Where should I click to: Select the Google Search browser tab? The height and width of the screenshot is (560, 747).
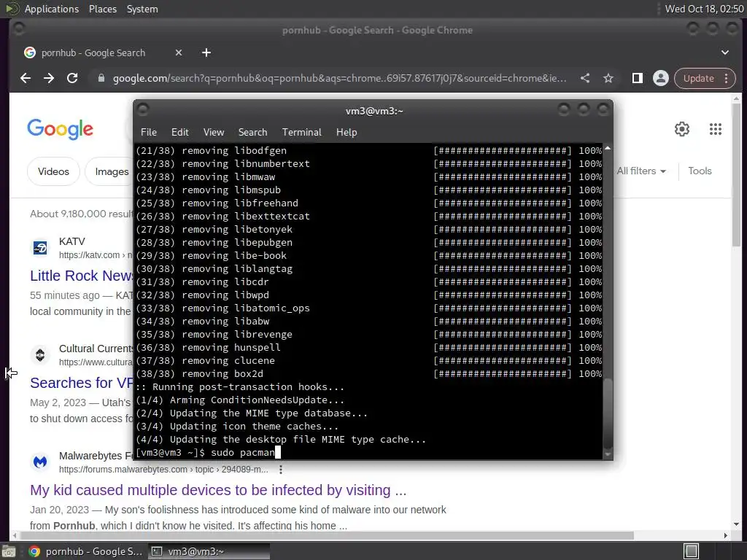[102, 52]
